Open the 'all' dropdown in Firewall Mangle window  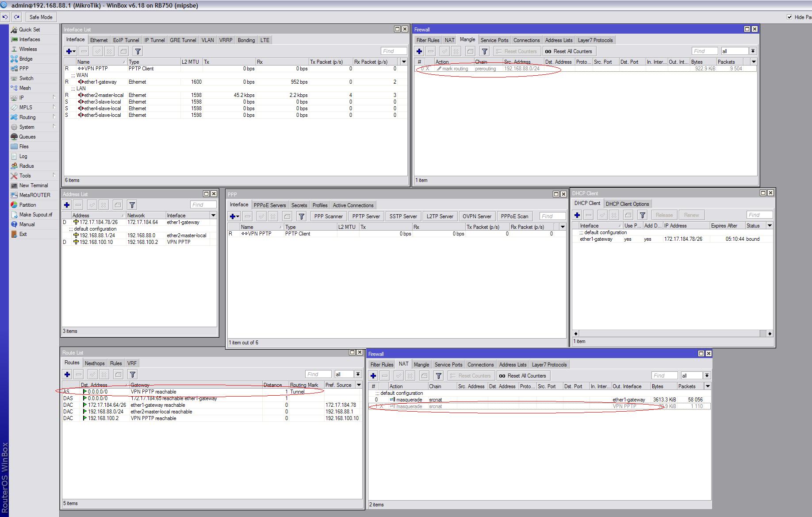point(753,51)
